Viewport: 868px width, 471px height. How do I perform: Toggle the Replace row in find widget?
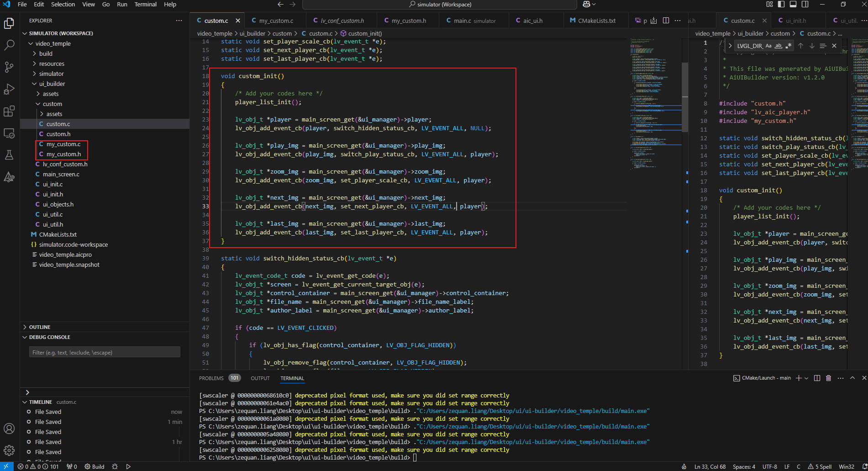pyautogui.click(x=730, y=46)
